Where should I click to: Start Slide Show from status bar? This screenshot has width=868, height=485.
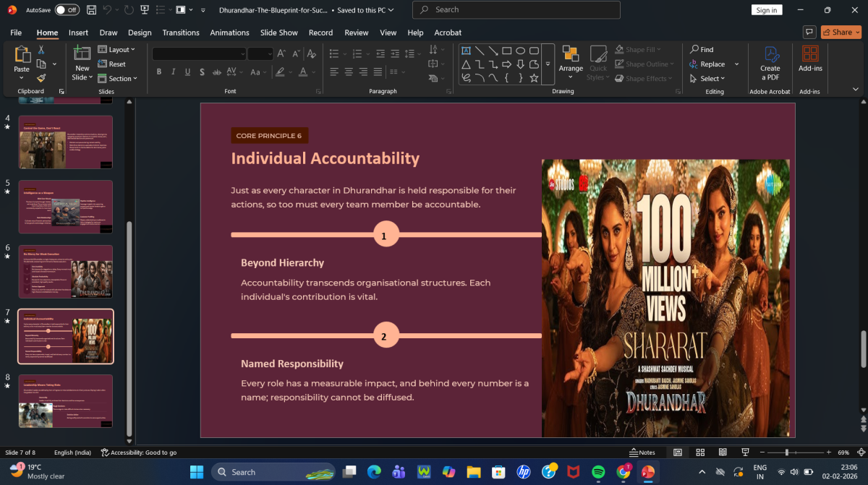[745, 452]
